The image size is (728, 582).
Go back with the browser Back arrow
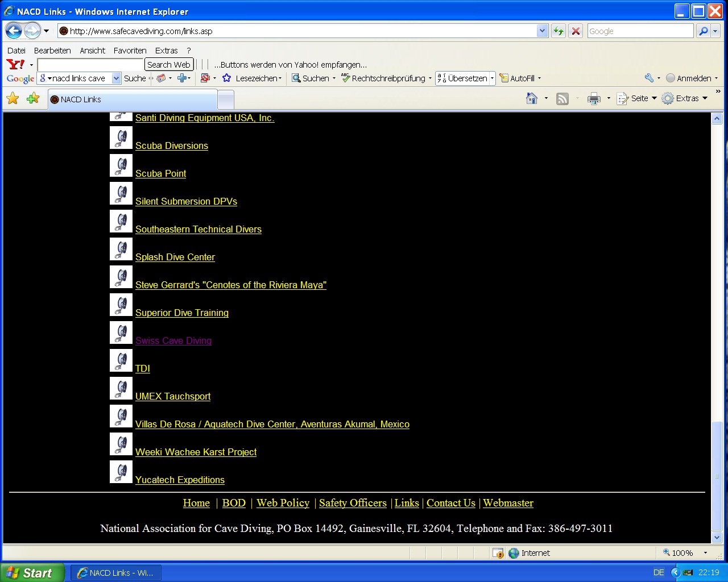[x=14, y=31]
